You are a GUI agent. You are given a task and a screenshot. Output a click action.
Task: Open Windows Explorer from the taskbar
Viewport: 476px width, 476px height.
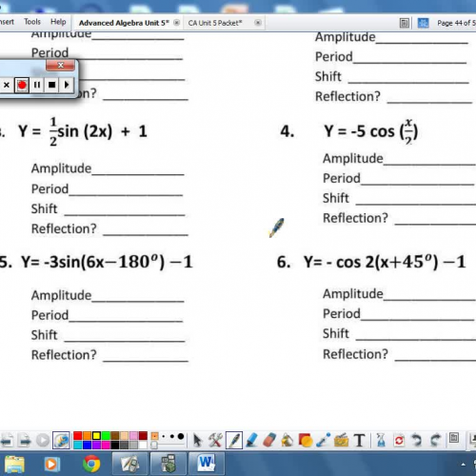coord(14,465)
